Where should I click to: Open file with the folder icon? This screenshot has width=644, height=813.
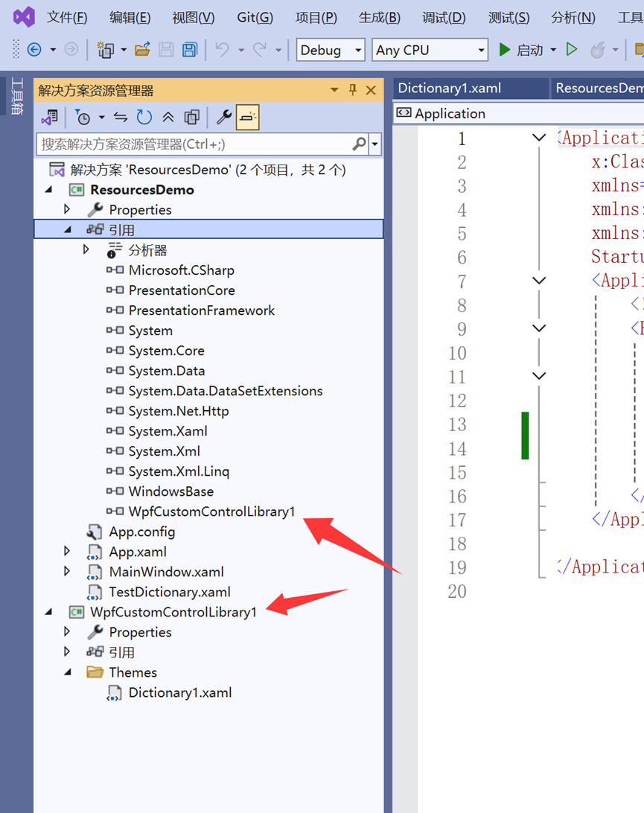pos(142,50)
